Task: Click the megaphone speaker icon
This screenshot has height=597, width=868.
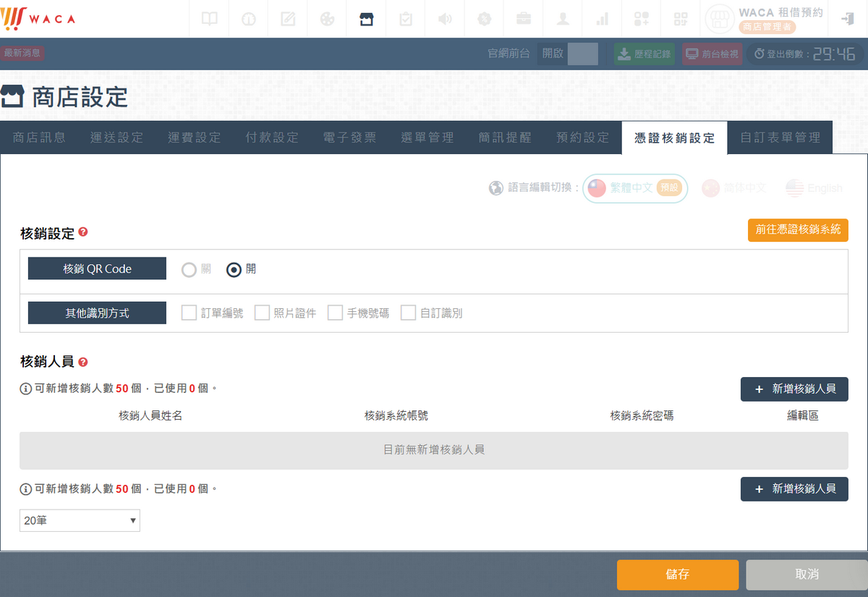Action: click(x=445, y=19)
